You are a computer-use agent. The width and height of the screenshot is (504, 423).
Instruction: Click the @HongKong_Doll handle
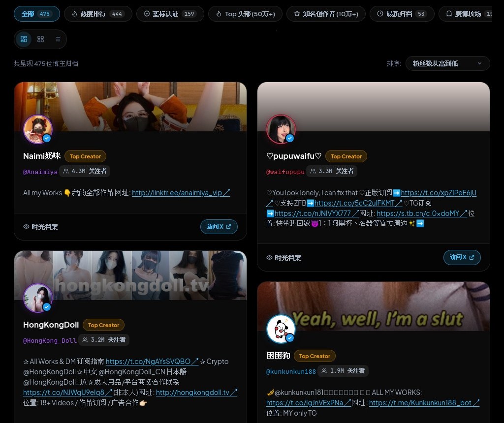pyautogui.click(x=50, y=340)
